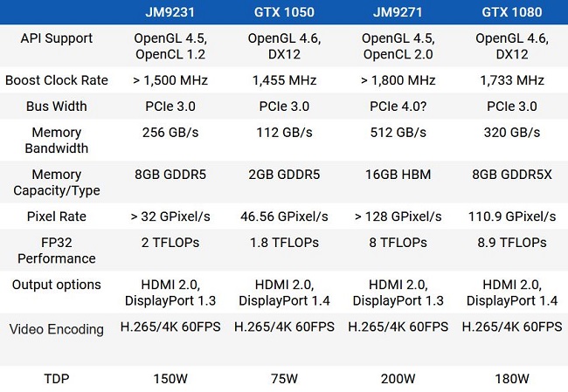Click the JM9231 column header
The width and height of the screenshot is (568, 392).
pos(171,12)
